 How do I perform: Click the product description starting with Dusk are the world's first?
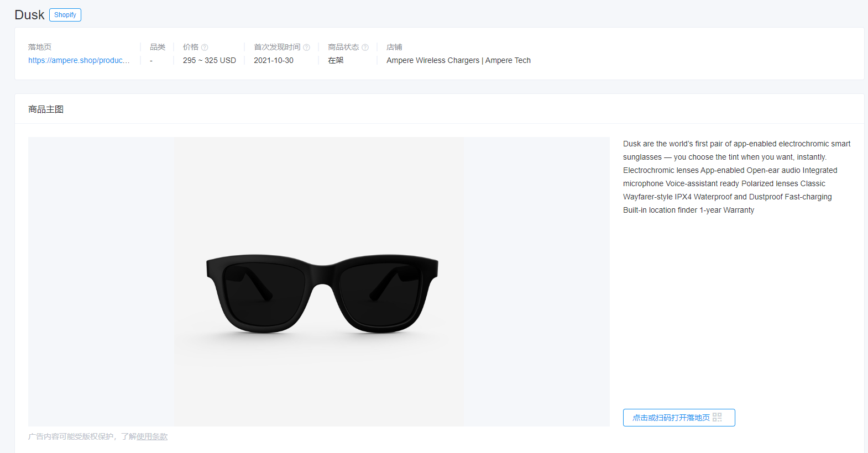coord(736,177)
